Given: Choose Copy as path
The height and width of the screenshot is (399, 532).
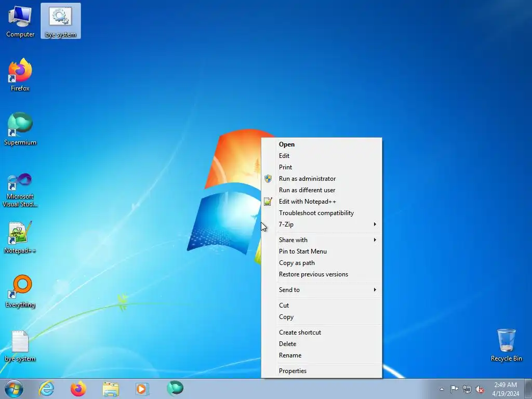Looking at the screenshot, I should pos(321,263).
